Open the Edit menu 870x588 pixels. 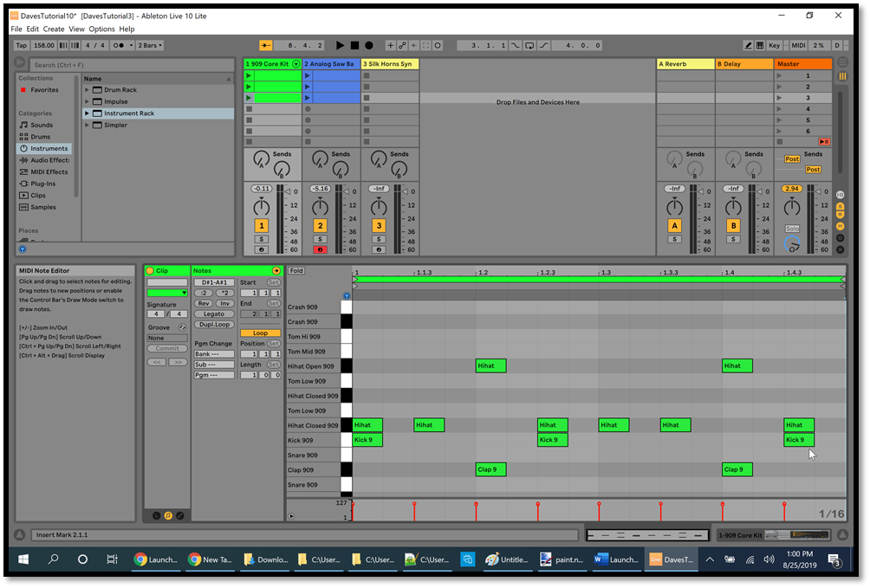33,29
